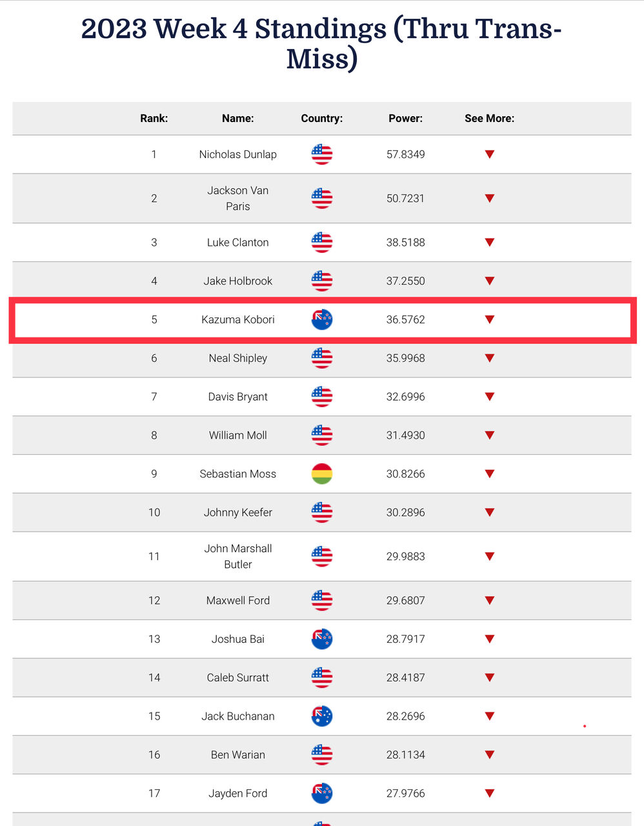Click the Power column header
The height and width of the screenshot is (826, 644).
[405, 118]
